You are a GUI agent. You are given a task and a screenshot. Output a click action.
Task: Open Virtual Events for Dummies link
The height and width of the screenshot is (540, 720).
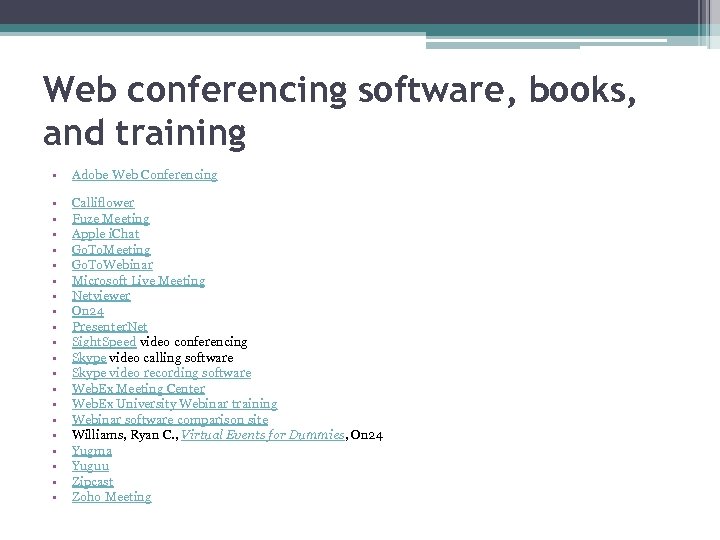(263, 435)
